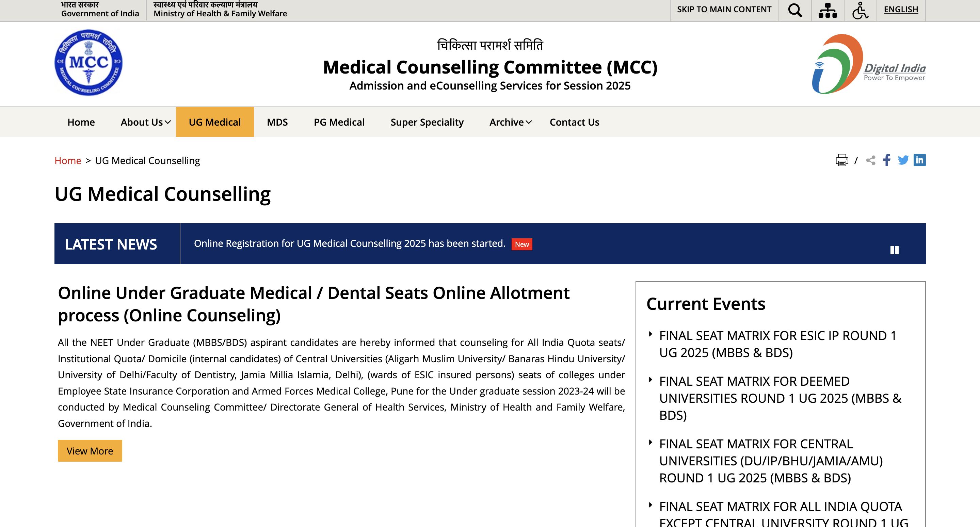The image size is (980, 527).
Task: Expand the Archive dropdown
Action: pos(510,122)
